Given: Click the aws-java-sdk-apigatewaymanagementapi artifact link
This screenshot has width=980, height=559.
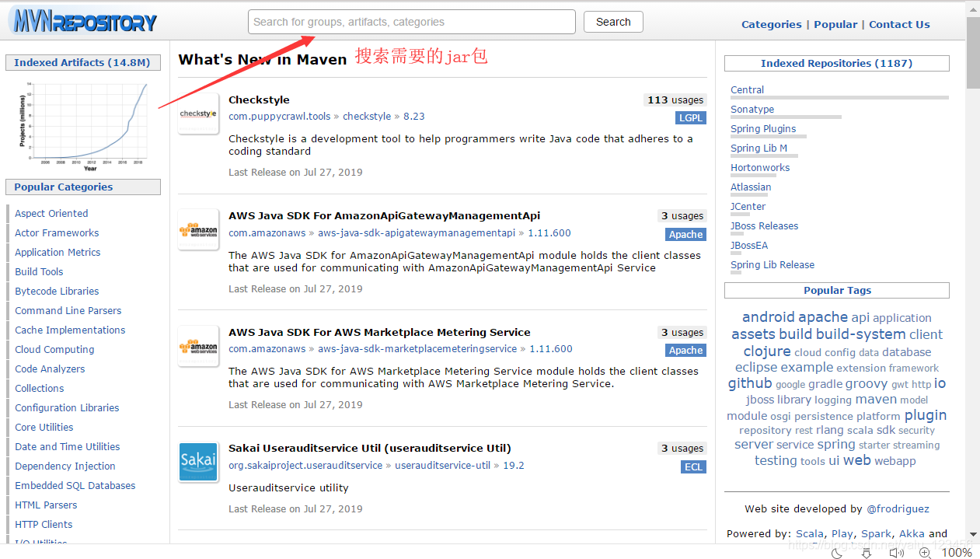Looking at the screenshot, I should click(417, 232).
